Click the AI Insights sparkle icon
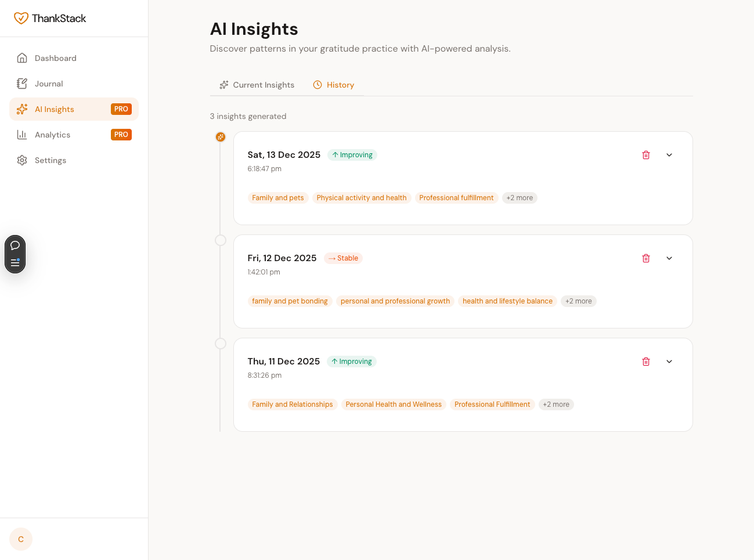This screenshot has height=560, width=754. click(x=22, y=109)
